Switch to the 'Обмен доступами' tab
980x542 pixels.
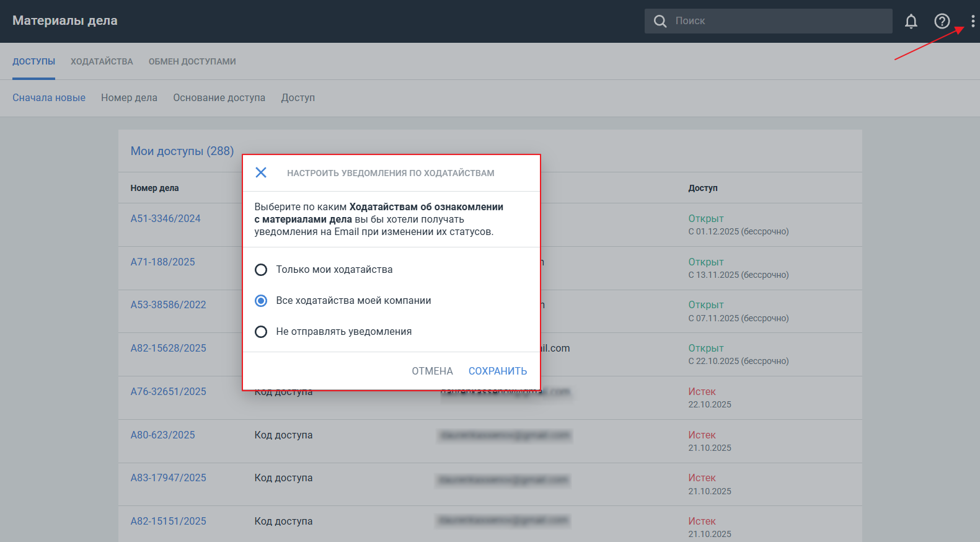point(192,61)
